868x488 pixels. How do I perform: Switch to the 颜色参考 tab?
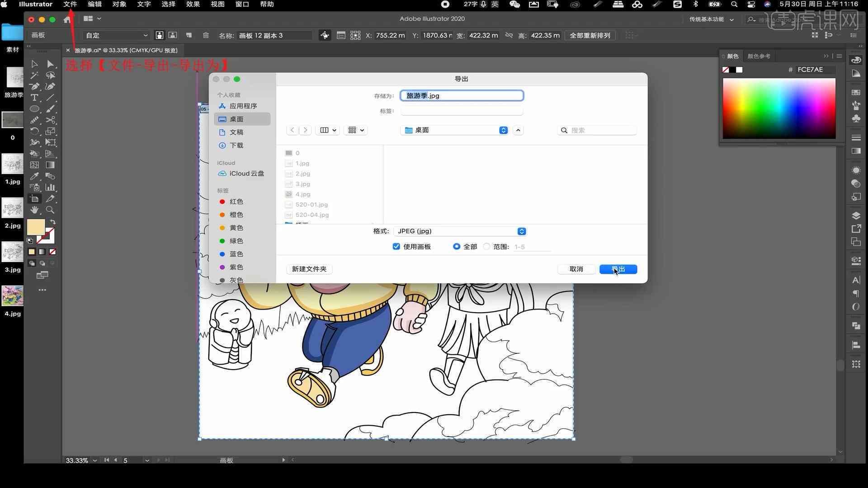click(x=759, y=56)
